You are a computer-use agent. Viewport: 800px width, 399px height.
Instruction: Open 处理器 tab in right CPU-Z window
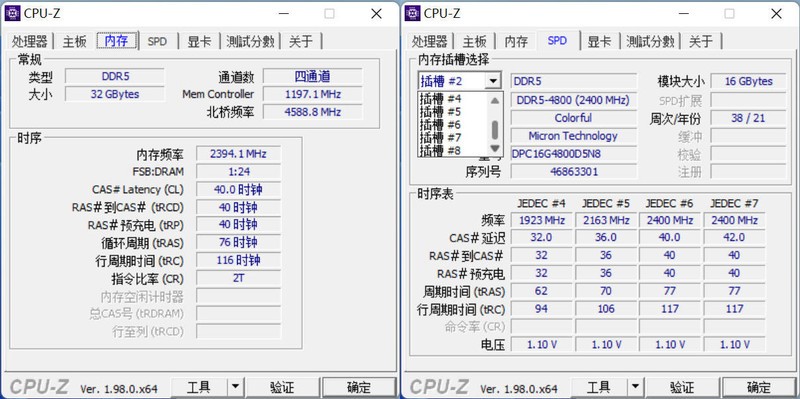(430, 41)
